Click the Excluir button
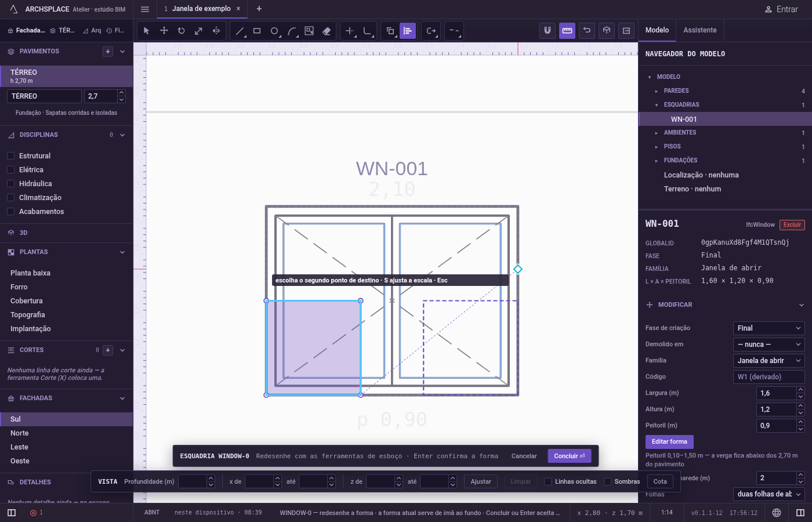Viewport: 812px width, 522px height. (792, 225)
